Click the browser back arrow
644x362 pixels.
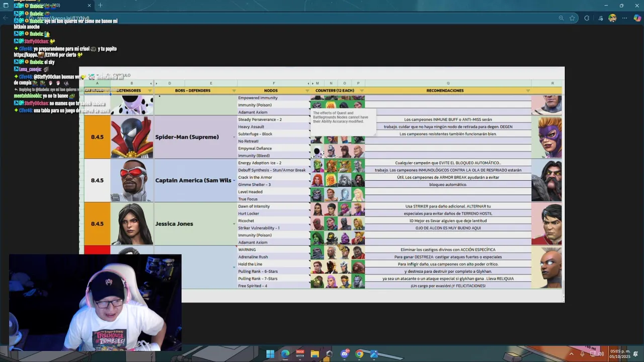(x=6, y=18)
